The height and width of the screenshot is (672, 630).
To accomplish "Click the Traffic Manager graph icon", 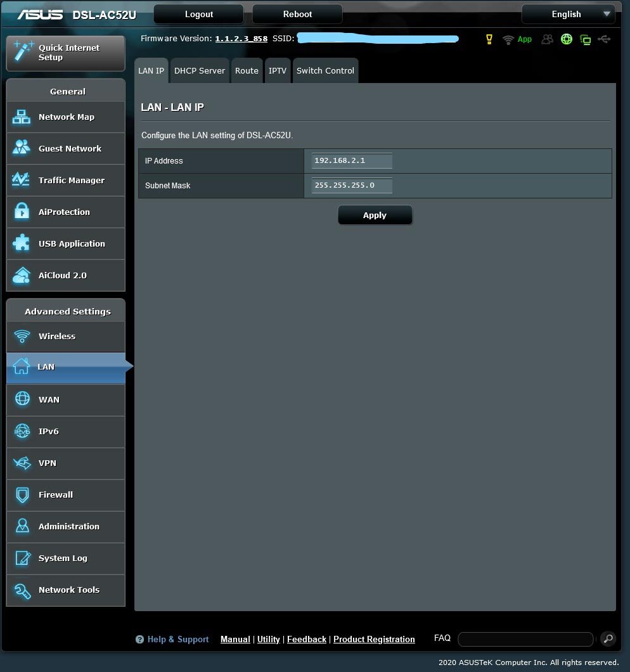I will coord(20,179).
